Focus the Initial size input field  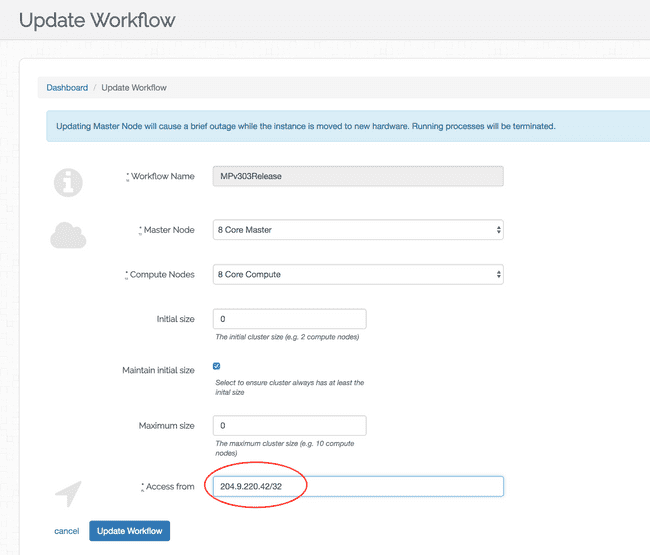point(289,319)
